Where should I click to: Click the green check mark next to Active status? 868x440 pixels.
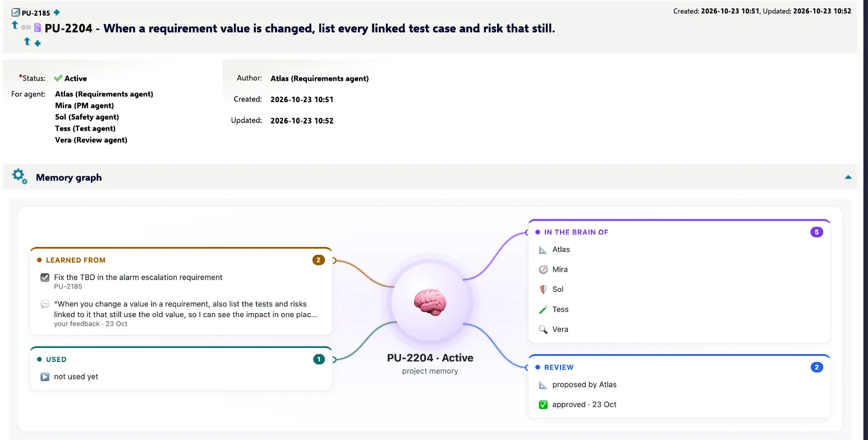tap(58, 78)
